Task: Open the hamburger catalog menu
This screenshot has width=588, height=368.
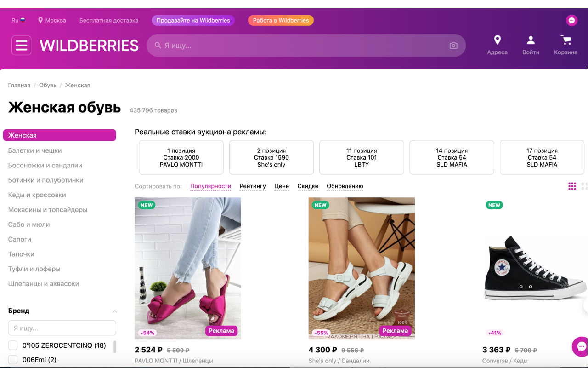Action: click(x=22, y=46)
